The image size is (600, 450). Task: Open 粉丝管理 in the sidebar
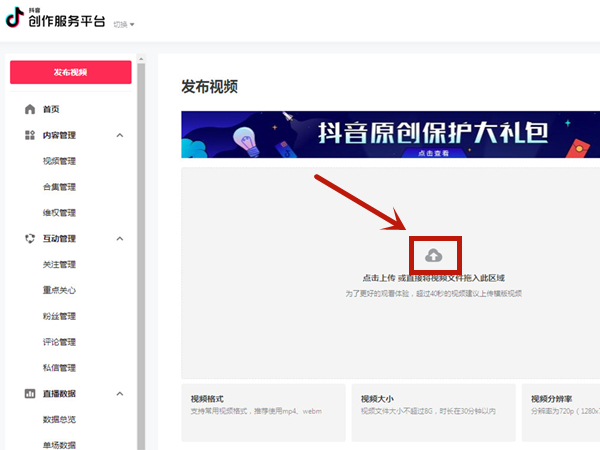59,316
